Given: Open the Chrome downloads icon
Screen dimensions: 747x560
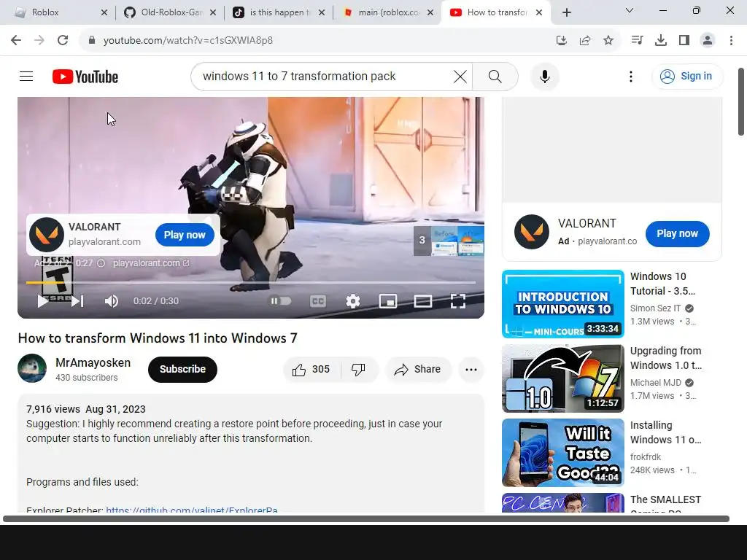Looking at the screenshot, I should pyautogui.click(x=661, y=41).
